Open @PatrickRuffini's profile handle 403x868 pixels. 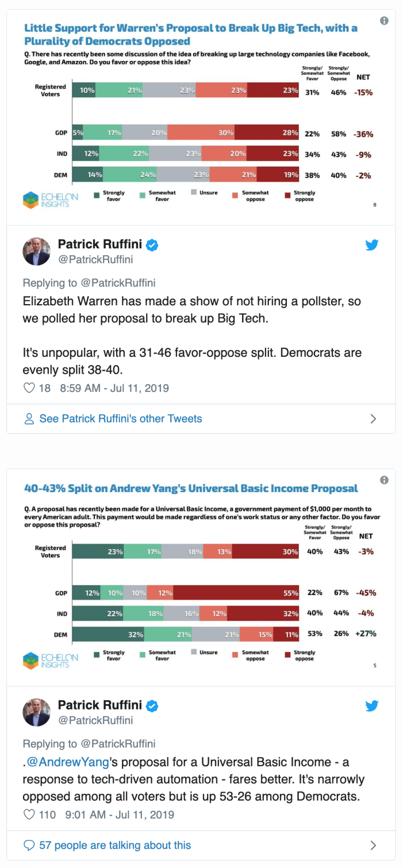[x=96, y=259]
